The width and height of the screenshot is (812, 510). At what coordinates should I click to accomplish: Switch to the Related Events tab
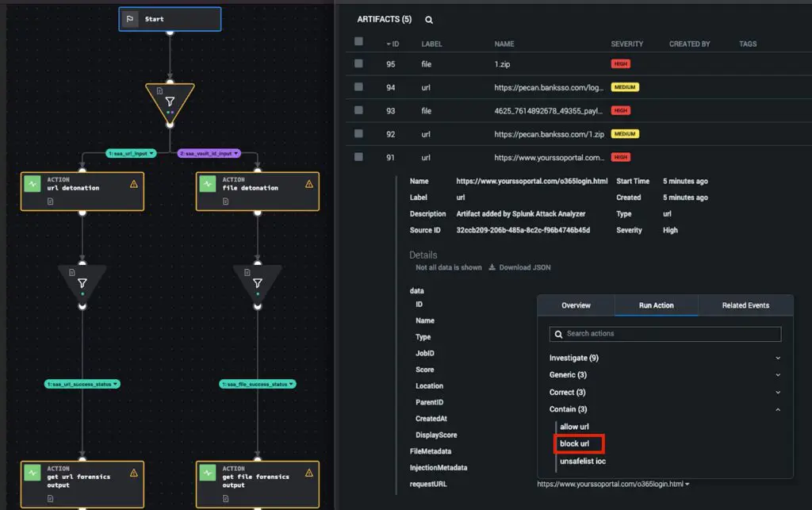click(744, 305)
